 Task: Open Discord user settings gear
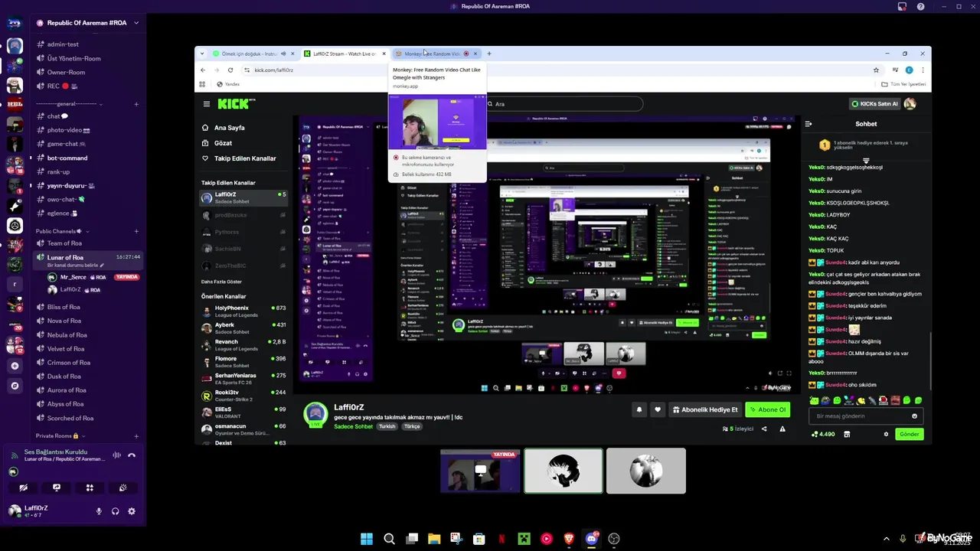[x=132, y=511]
